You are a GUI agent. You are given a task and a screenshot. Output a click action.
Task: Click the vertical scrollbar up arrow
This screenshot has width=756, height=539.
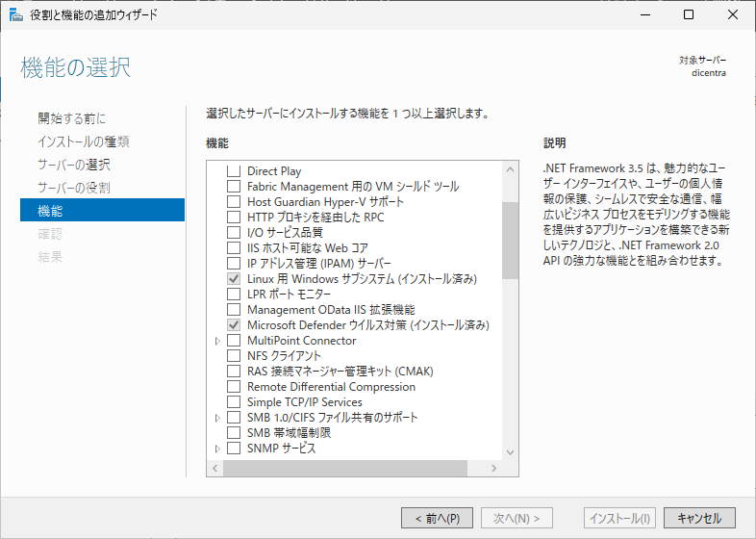coord(510,169)
